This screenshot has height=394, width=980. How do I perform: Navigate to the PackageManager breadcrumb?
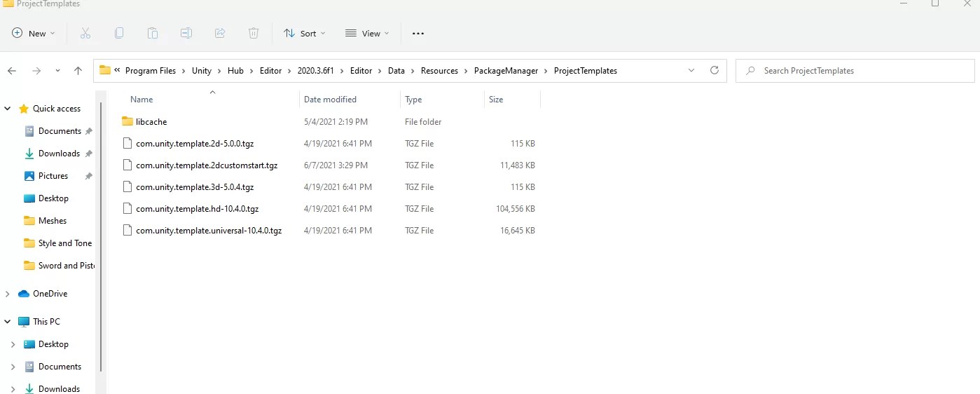506,71
